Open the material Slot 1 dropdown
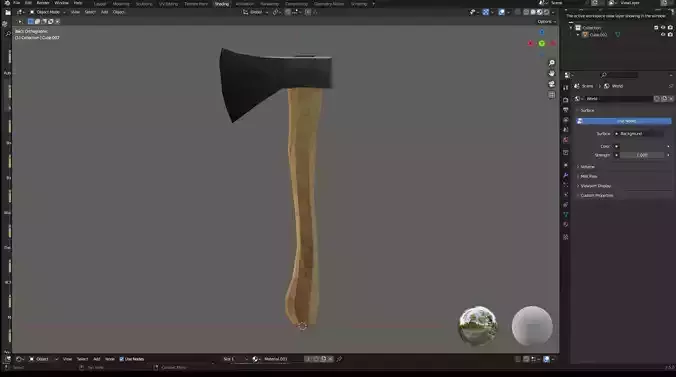Viewport: 676px width, 377px height. coord(235,359)
